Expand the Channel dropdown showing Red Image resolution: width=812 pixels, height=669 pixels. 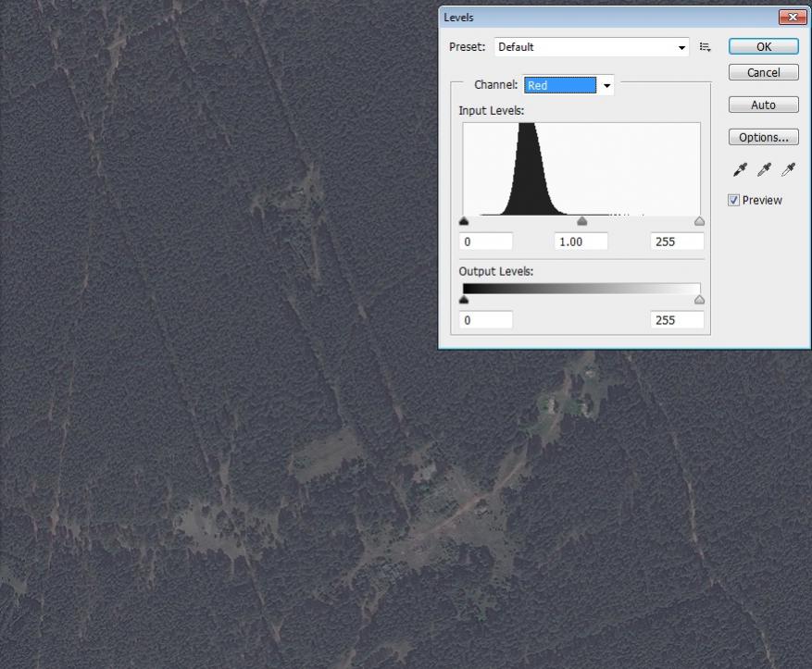click(568, 85)
